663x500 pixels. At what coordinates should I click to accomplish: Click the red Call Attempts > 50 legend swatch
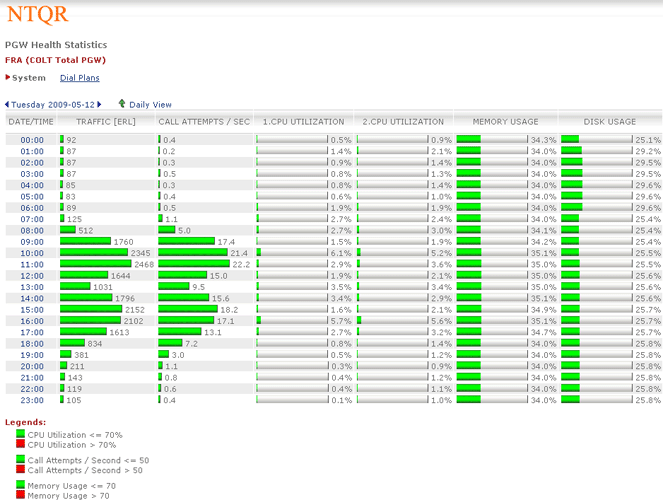click(x=21, y=469)
